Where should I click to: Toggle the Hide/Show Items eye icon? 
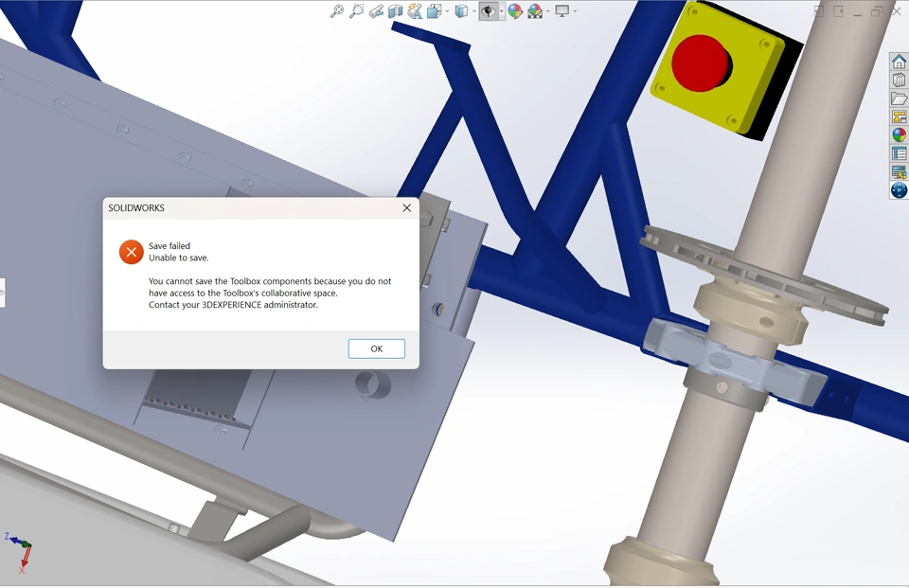pos(489,11)
